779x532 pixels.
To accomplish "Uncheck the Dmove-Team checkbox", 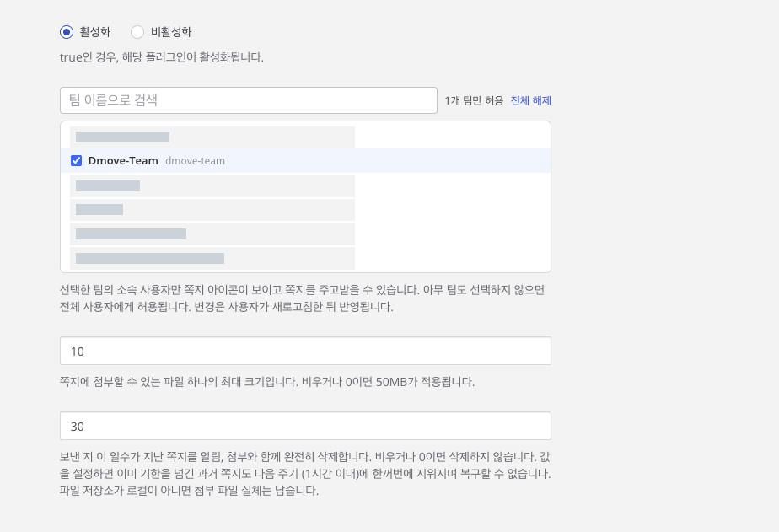I will click(76, 160).
